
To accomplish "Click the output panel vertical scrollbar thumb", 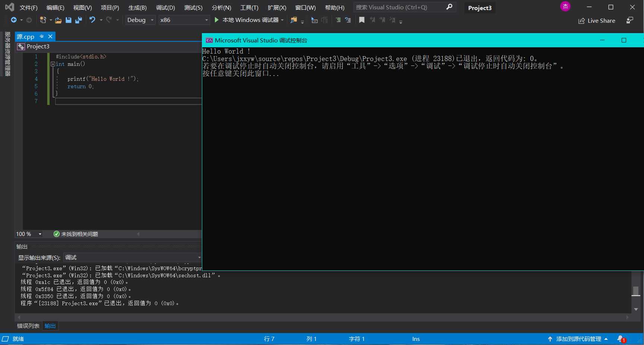I will coord(636,291).
